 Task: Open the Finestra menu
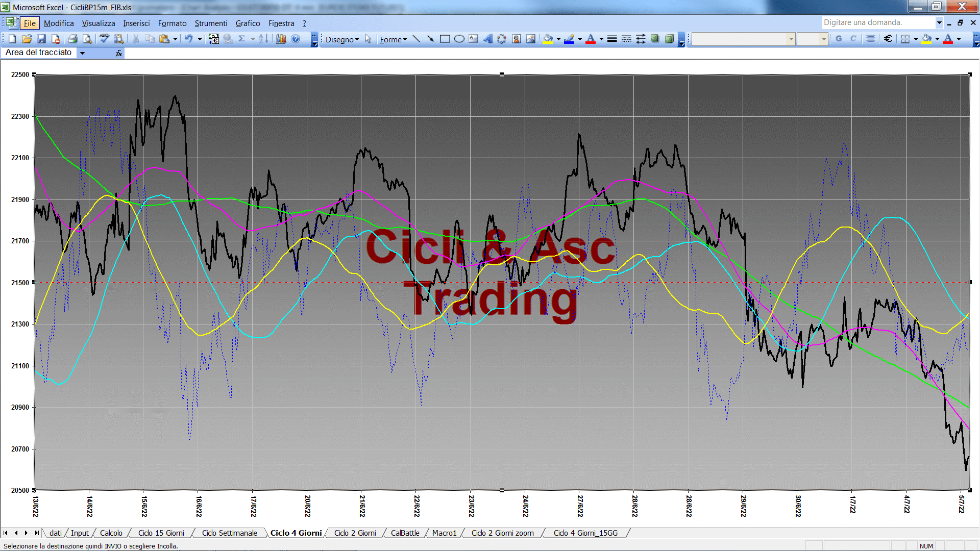coord(281,23)
